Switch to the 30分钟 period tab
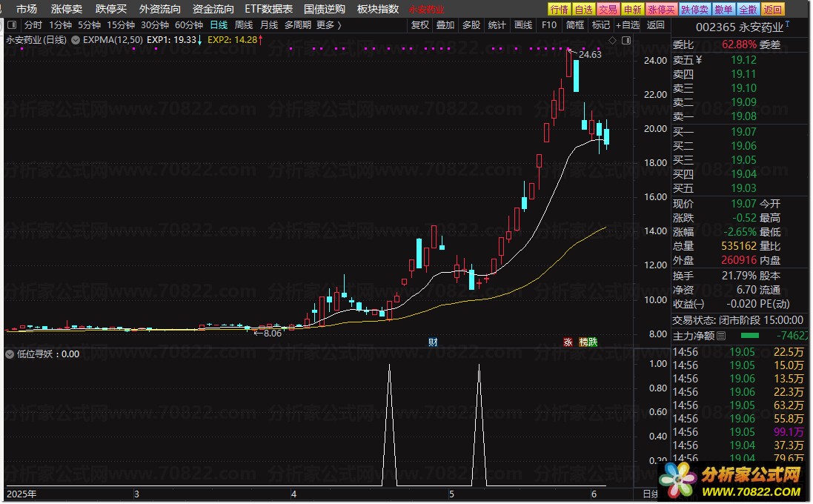The width and height of the screenshot is (813, 504). point(154,25)
